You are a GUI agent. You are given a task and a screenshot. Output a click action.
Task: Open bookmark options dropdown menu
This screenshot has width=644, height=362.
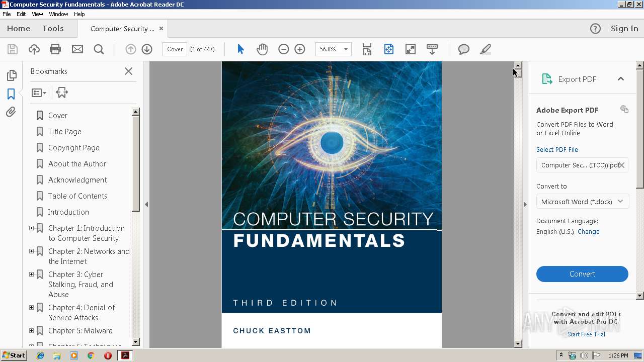click(x=39, y=93)
